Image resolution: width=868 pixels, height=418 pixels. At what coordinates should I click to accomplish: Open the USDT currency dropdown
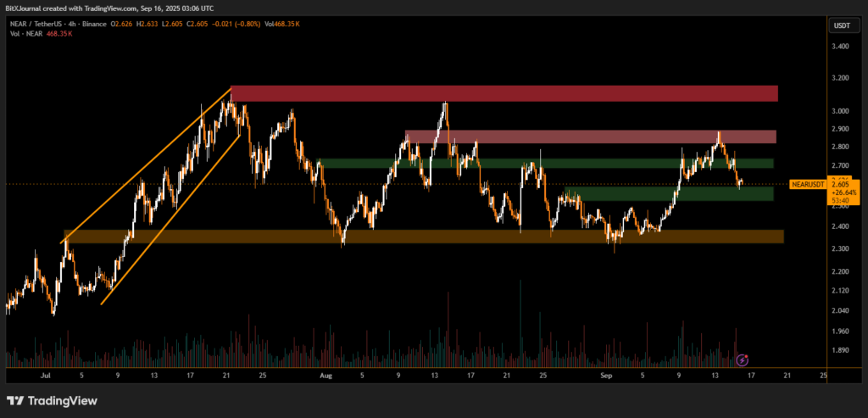pos(841,25)
